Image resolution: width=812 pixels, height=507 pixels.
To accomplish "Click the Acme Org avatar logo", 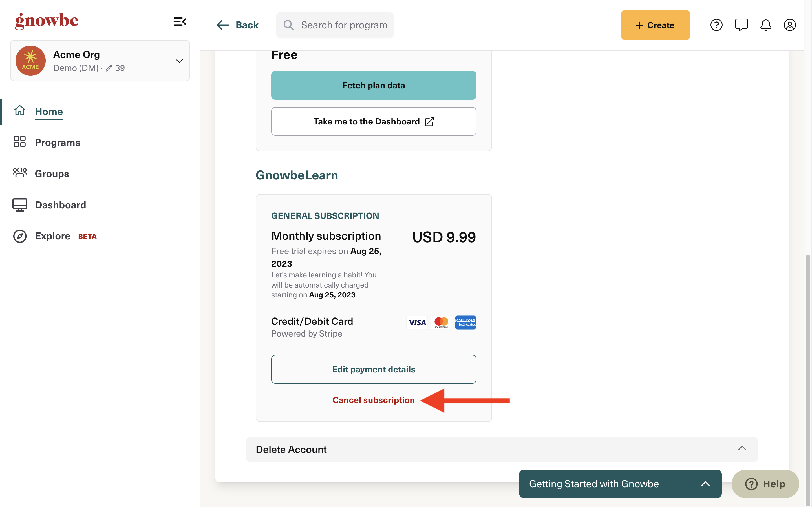I will (x=30, y=61).
